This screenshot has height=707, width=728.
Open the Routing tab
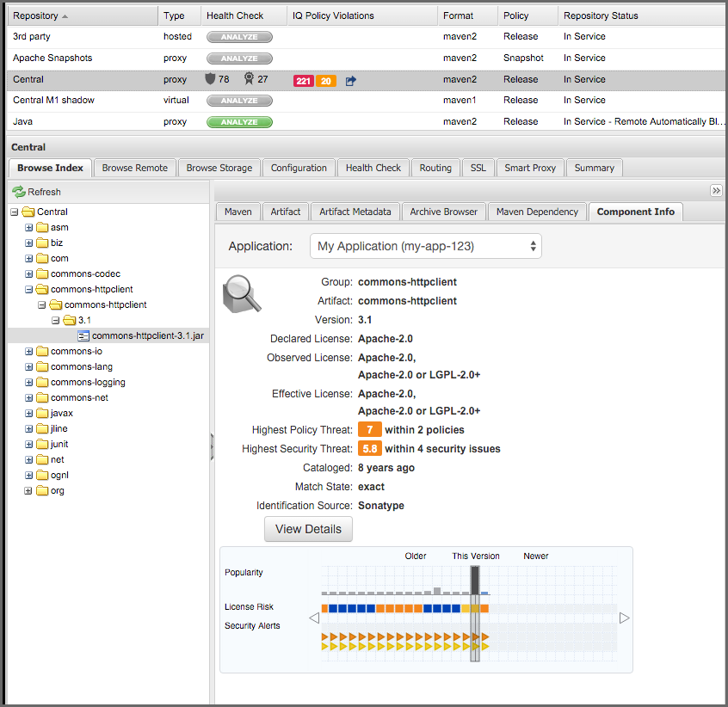[x=435, y=168]
